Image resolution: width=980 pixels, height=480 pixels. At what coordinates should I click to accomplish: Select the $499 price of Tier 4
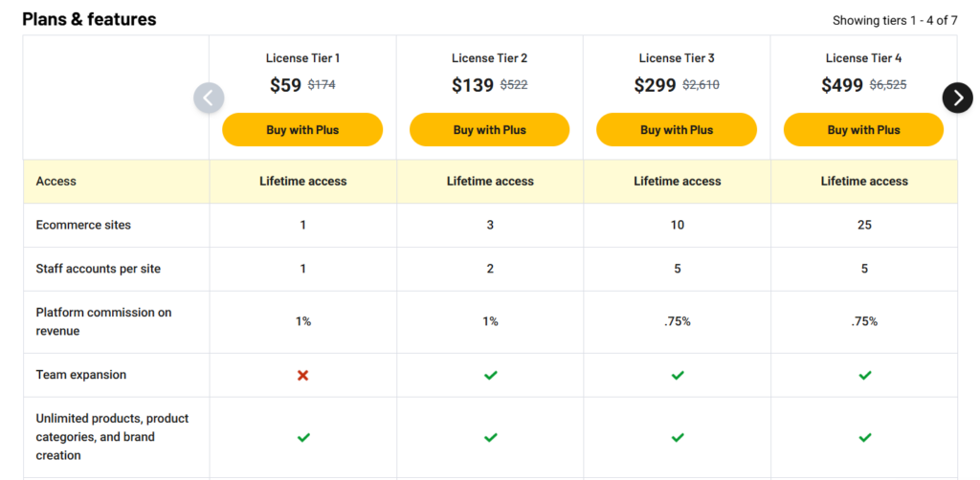(842, 85)
